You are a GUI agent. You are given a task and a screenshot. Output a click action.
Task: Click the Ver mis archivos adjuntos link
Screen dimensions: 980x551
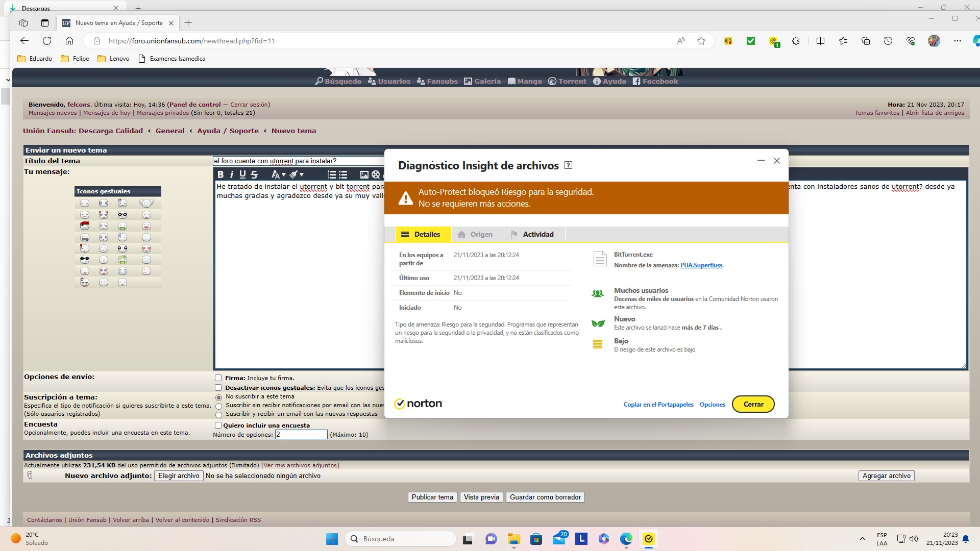click(x=300, y=465)
